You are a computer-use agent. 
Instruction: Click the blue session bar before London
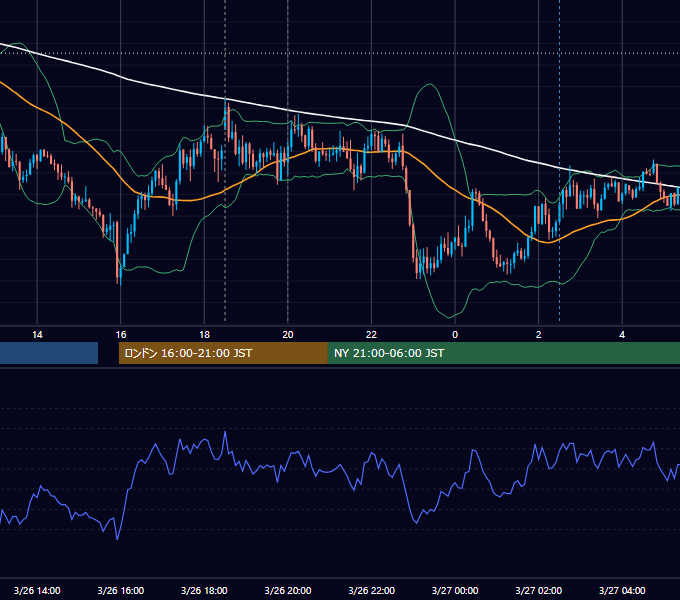pos(49,353)
